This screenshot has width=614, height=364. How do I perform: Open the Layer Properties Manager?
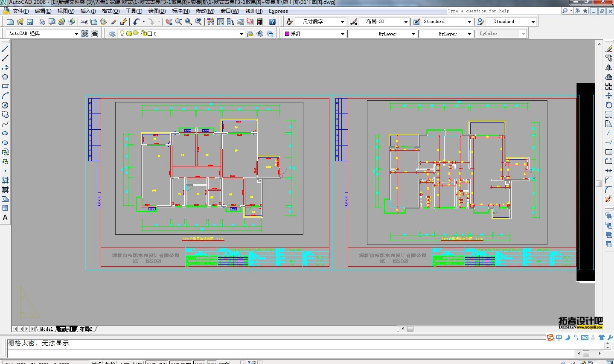[112, 34]
